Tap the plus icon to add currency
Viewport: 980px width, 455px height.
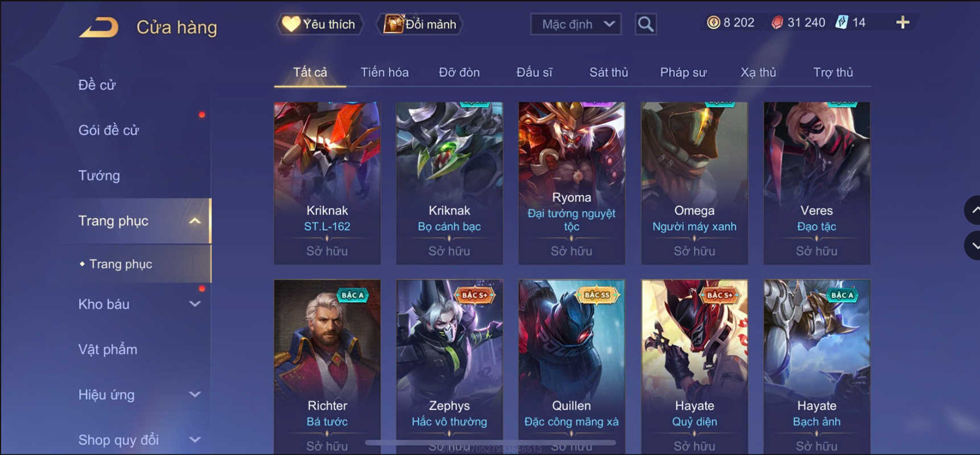(x=903, y=23)
